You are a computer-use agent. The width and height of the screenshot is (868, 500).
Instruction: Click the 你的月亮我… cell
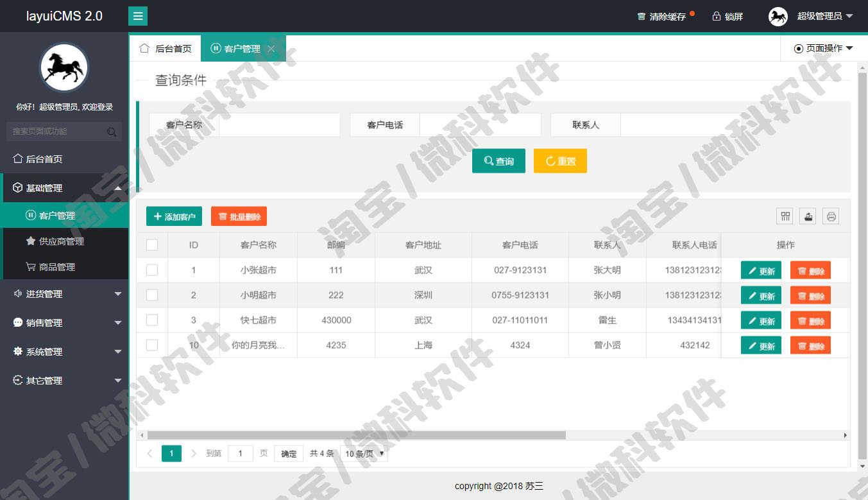pos(259,345)
